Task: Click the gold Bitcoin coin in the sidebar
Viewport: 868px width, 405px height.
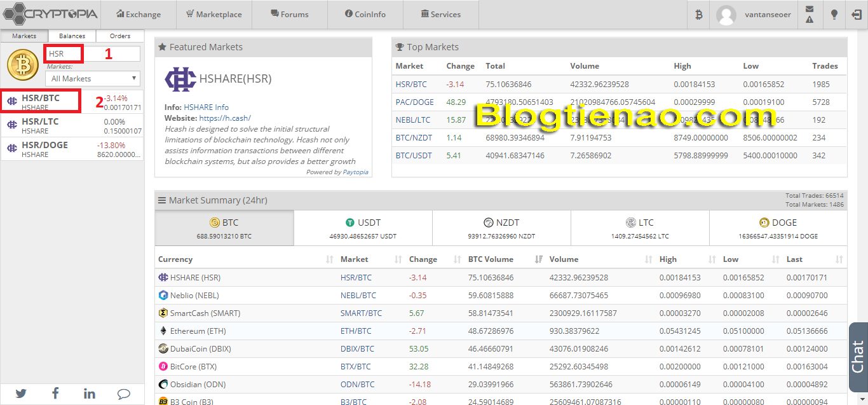Action: pos(23,64)
